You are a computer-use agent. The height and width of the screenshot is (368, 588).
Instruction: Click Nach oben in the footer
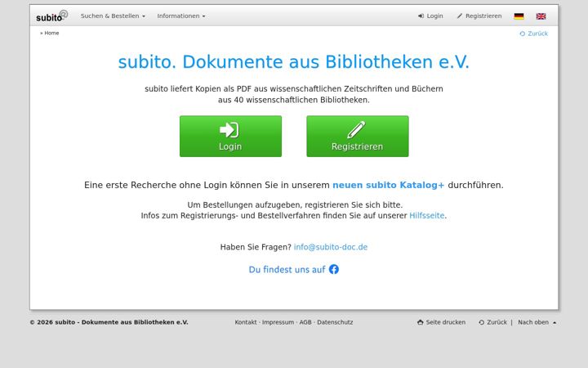[x=537, y=322]
